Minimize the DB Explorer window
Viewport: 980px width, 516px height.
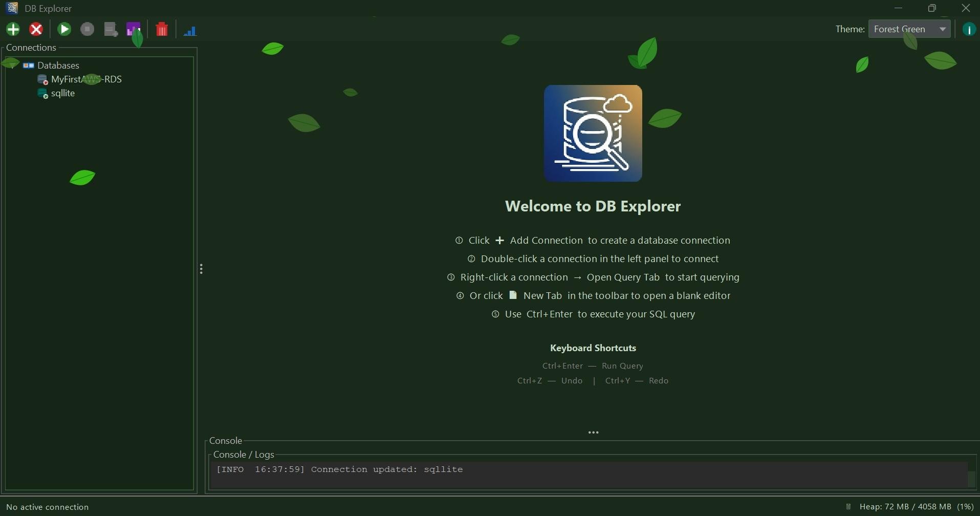click(x=899, y=8)
